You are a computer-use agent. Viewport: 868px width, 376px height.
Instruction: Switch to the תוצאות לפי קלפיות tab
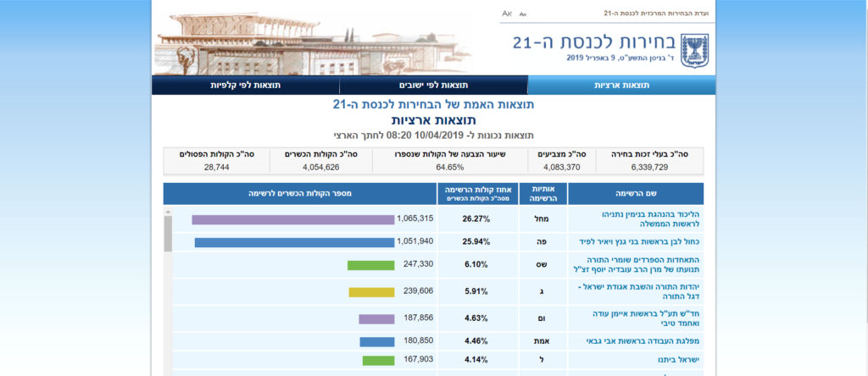(x=245, y=86)
